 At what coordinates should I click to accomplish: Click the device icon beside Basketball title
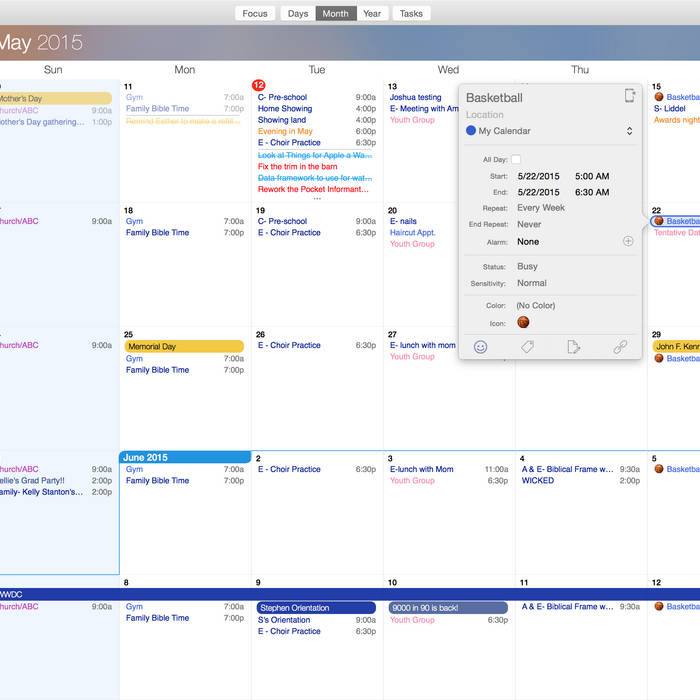click(629, 97)
